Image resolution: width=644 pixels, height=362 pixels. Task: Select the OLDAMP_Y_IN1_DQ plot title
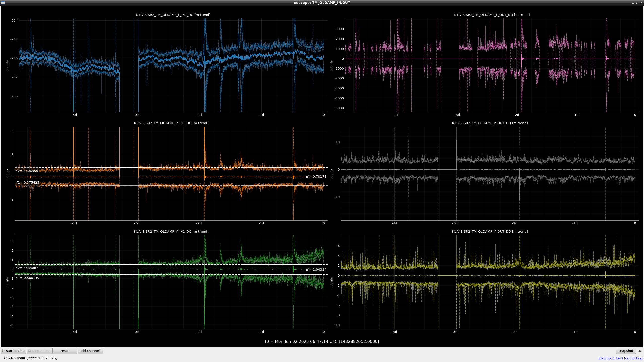[171, 231]
